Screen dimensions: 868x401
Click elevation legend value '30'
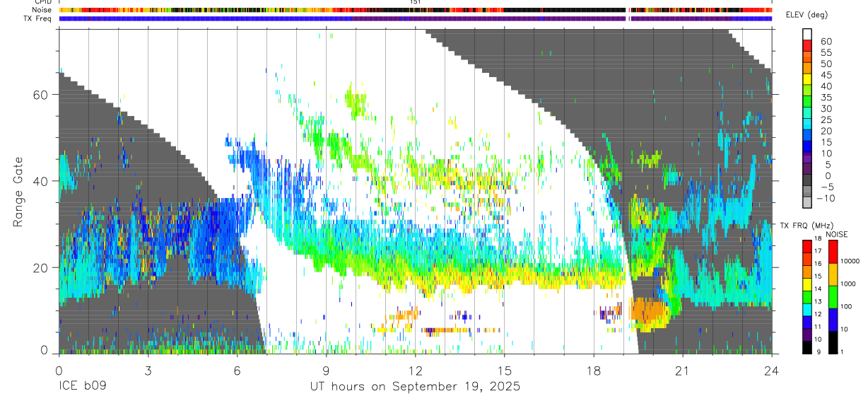(826, 108)
